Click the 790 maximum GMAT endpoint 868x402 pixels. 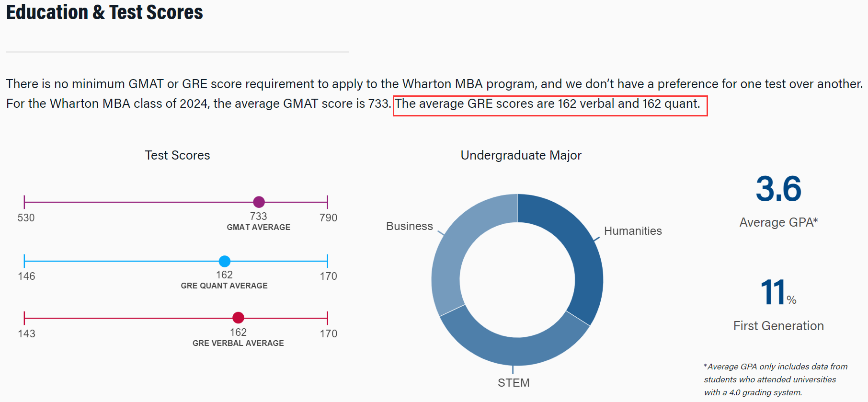tap(328, 218)
